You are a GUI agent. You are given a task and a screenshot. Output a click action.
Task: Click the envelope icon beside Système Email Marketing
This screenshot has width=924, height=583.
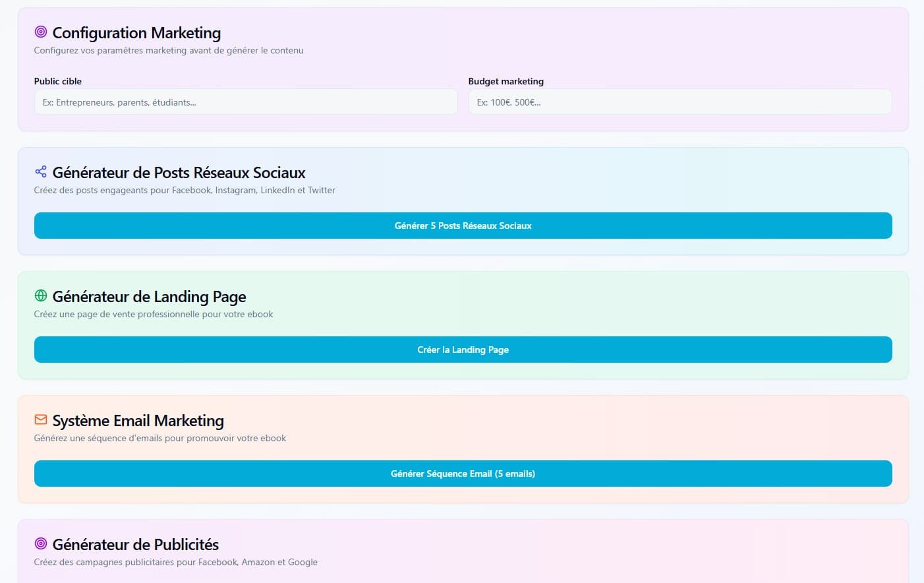point(41,419)
